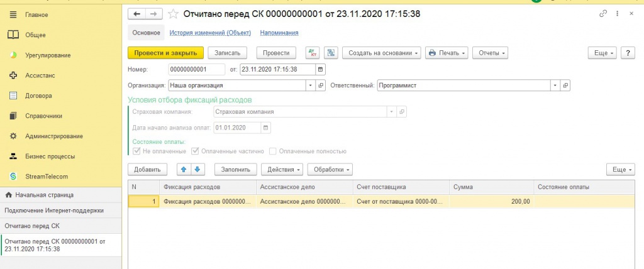Open the three-dot window menu
Screen dimensions: 644x269
618,14
